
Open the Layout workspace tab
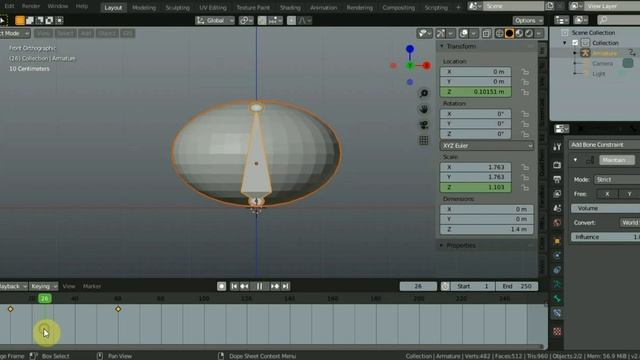(113, 7)
